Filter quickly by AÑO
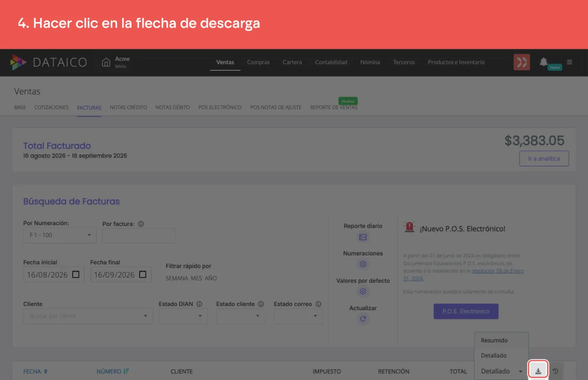This screenshot has height=380, width=588. point(211,278)
